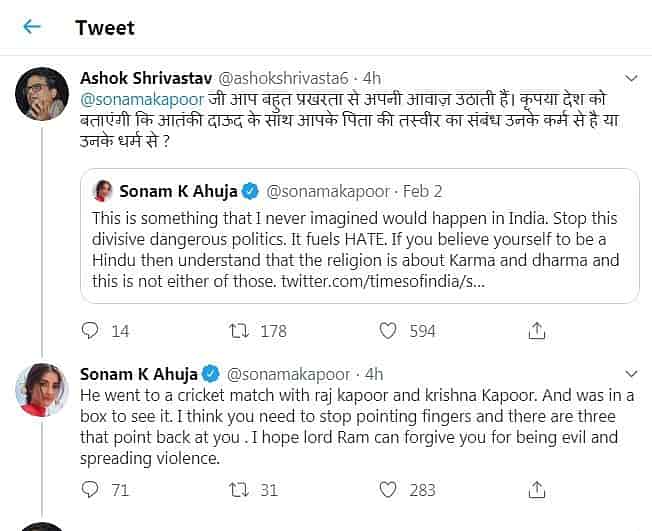652x531 pixels.
Task: Click the verified badge in quoted tweet
Action: (x=250, y=191)
